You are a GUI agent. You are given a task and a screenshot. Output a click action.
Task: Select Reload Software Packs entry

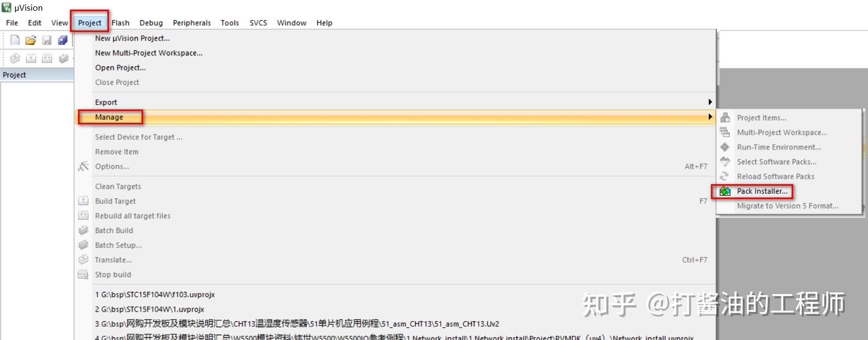(789, 177)
